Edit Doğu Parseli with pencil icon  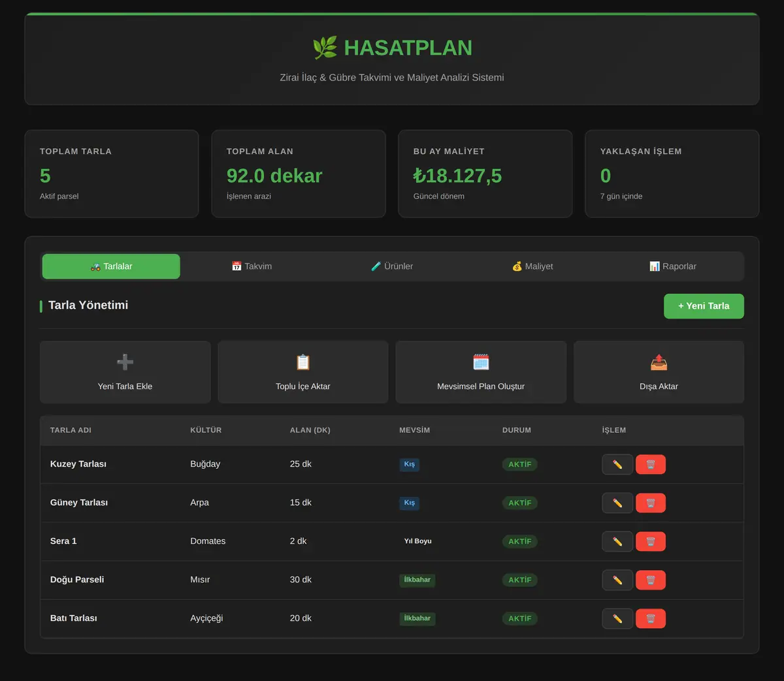(617, 580)
